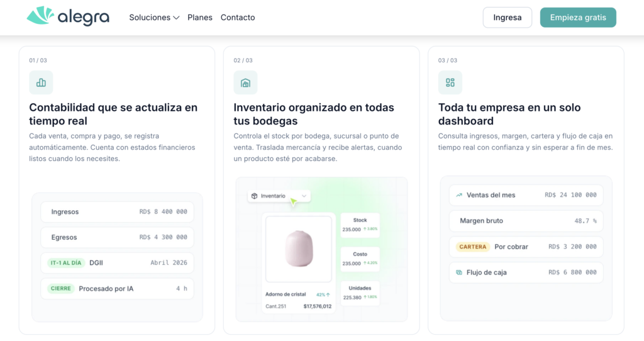Click the box icon next to Inventario
This screenshot has height=341, width=644.
[x=254, y=196]
